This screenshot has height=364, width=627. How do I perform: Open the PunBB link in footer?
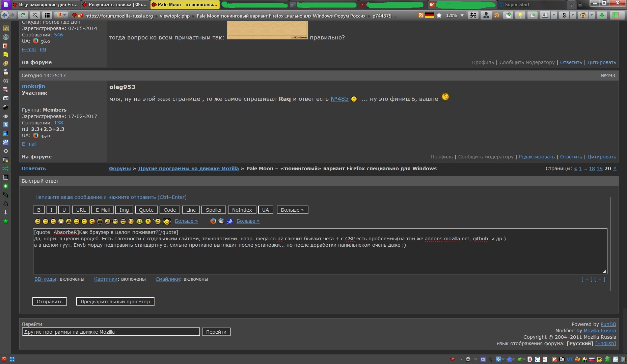pos(608,324)
